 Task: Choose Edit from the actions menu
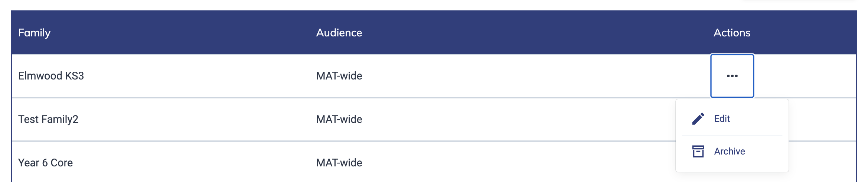tap(732, 118)
